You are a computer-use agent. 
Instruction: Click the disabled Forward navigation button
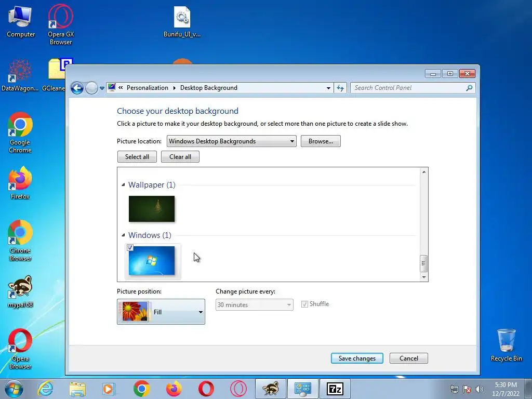click(91, 88)
